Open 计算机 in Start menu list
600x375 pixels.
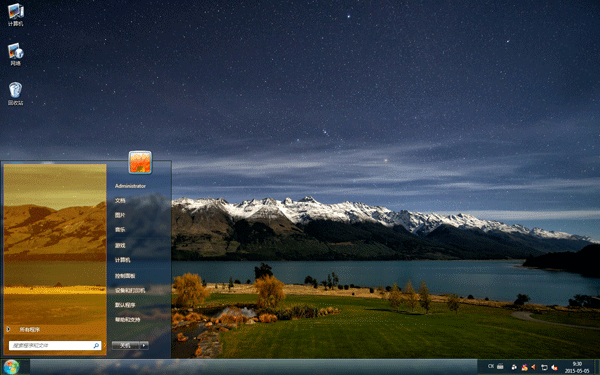point(122,260)
